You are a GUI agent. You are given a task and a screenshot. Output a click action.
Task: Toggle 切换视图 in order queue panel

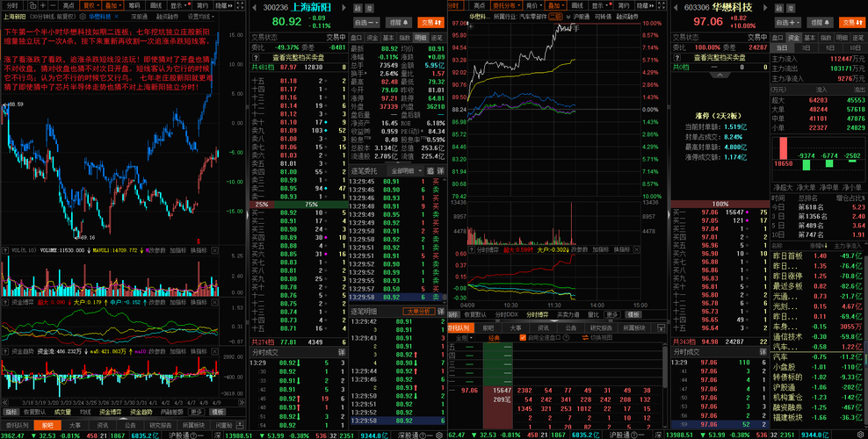[597, 337]
